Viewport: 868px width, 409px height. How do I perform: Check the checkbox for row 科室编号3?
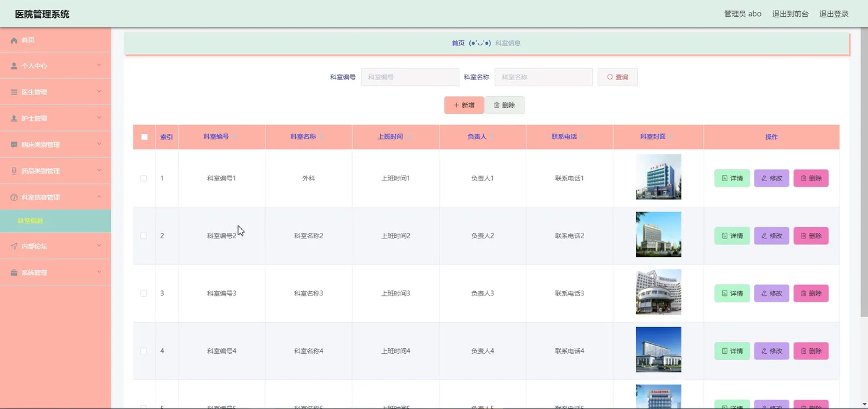point(144,294)
